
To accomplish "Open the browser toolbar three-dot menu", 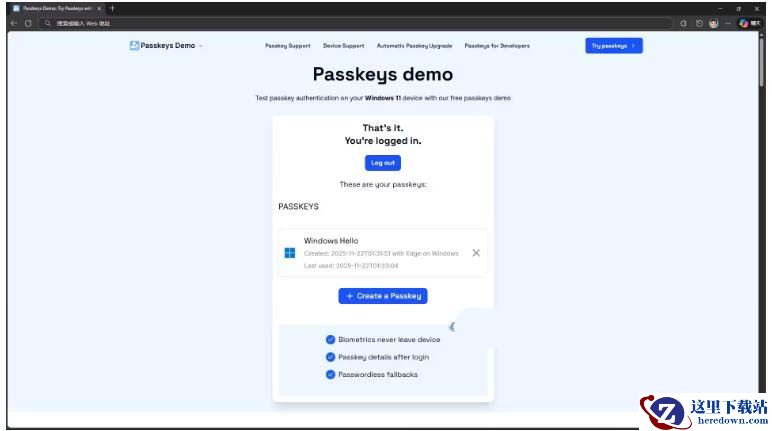I will pyautogui.click(x=728, y=23).
